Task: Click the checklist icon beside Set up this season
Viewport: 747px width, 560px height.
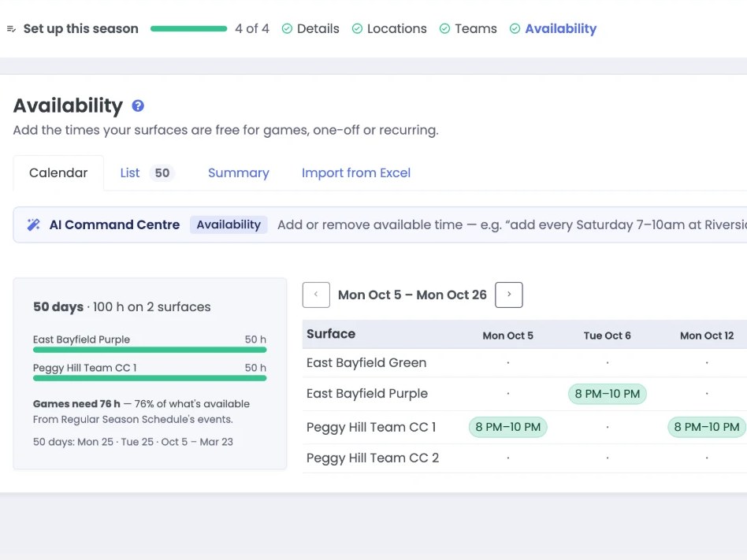Action: 12,29
